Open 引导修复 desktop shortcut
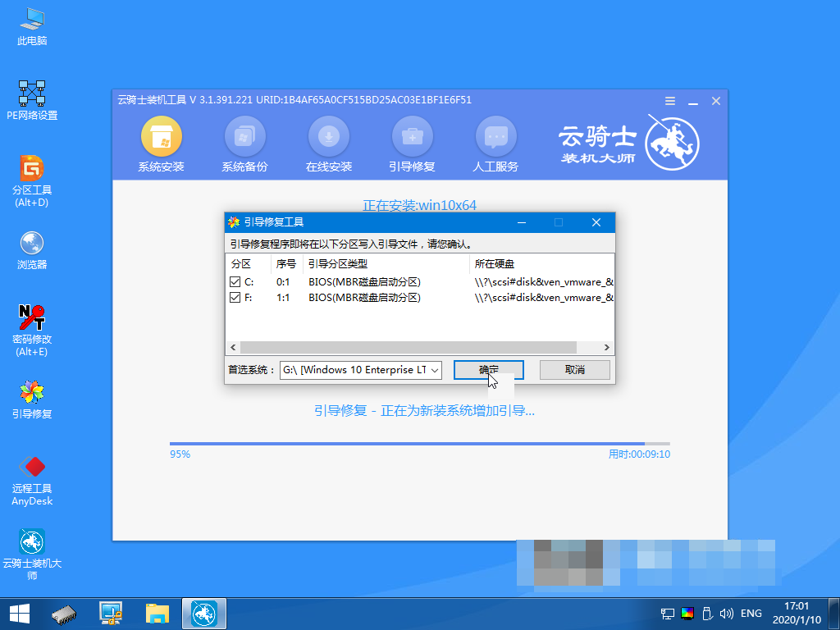840x630 pixels. coord(32,399)
